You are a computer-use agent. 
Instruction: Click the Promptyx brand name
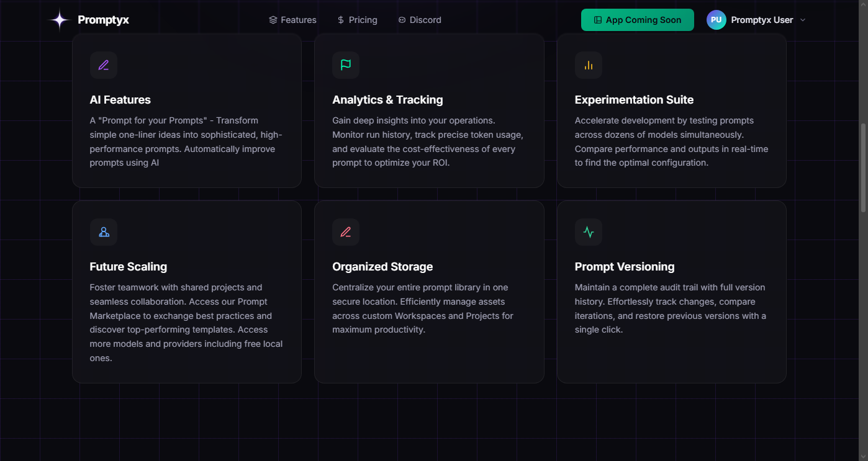pos(103,19)
